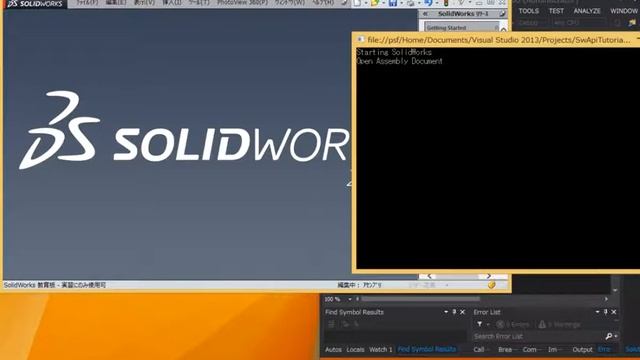Open Visual Studio WINDOW menu
The height and width of the screenshot is (360, 640).
tap(624, 11)
